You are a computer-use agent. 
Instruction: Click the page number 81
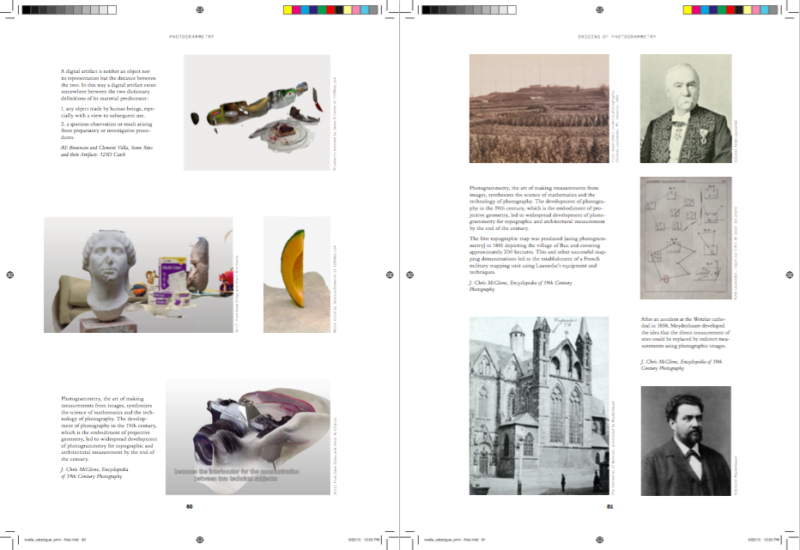tap(610, 507)
